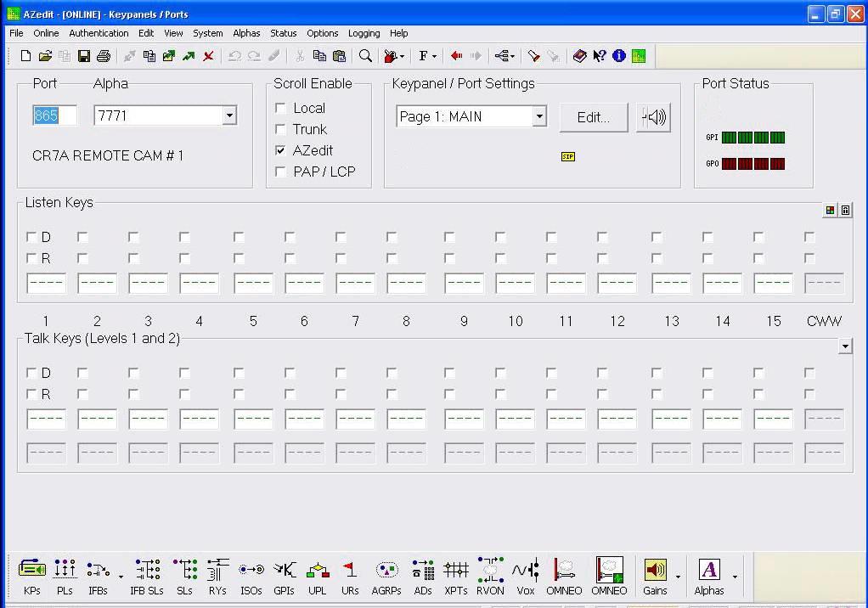Open the Page 1: MAIN dropdown
This screenshot has width=868, height=608.
click(x=539, y=116)
